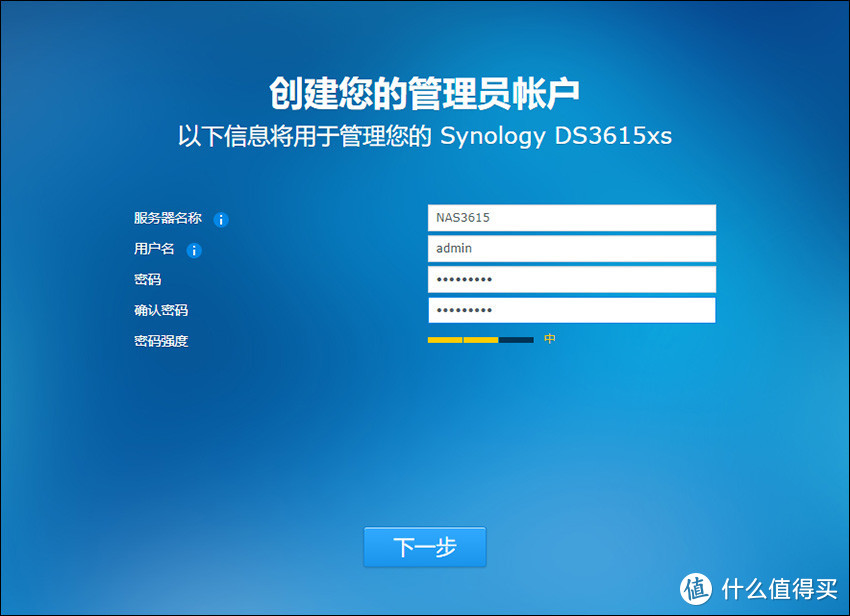Click the info icon next to 用户名
The width and height of the screenshot is (850, 616).
pyautogui.click(x=195, y=250)
